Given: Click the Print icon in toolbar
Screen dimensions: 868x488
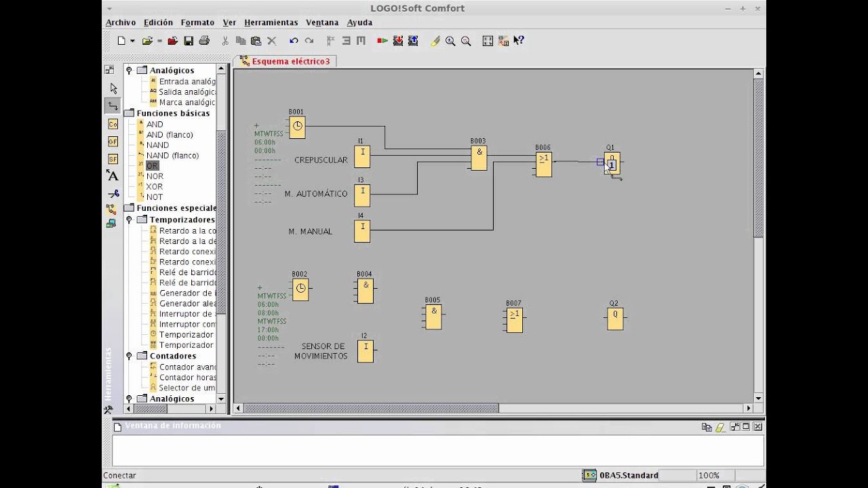Looking at the screenshot, I should coord(204,41).
